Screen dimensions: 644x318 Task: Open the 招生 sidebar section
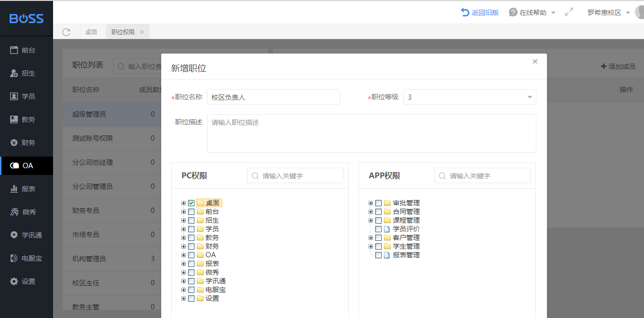[27, 73]
